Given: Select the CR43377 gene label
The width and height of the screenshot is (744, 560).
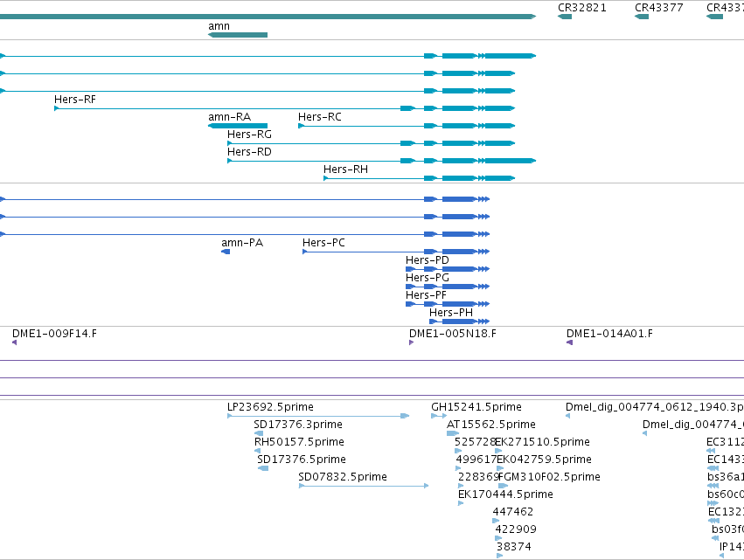Looking at the screenshot, I should tap(658, 8).
